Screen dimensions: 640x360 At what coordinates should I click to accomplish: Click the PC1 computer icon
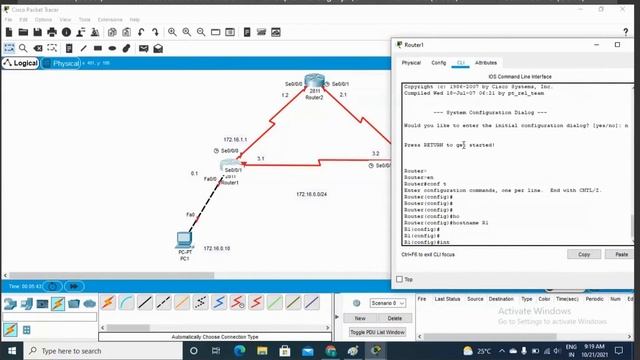184,240
